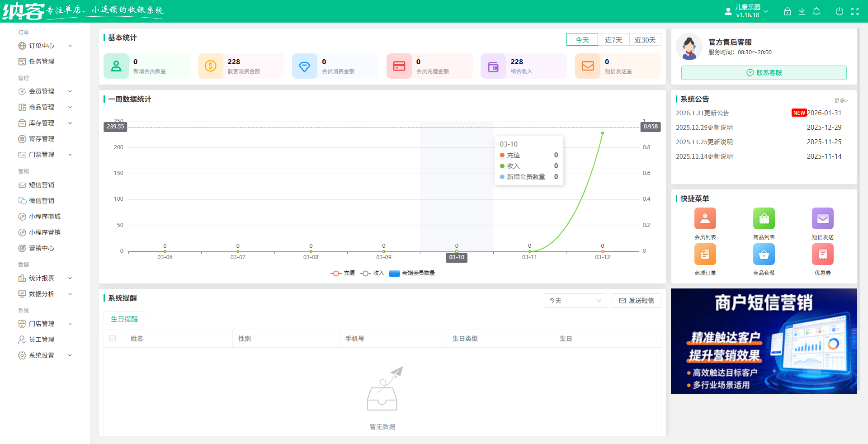This screenshot has height=444, width=868.
Task: Toggle 新增会员数量 legend swatch
Action: (x=394, y=273)
